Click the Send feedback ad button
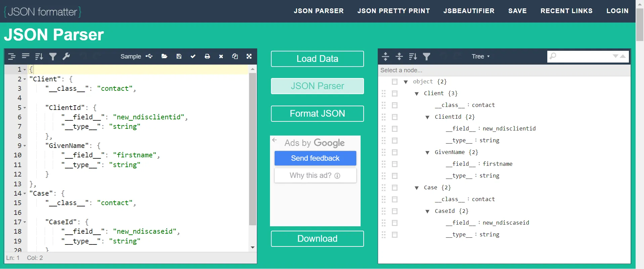The height and width of the screenshot is (269, 644). tap(315, 158)
